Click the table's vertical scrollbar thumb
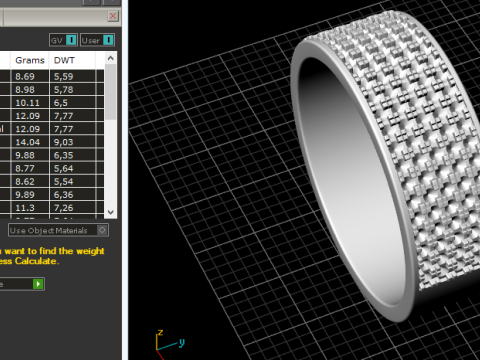 click(111, 92)
